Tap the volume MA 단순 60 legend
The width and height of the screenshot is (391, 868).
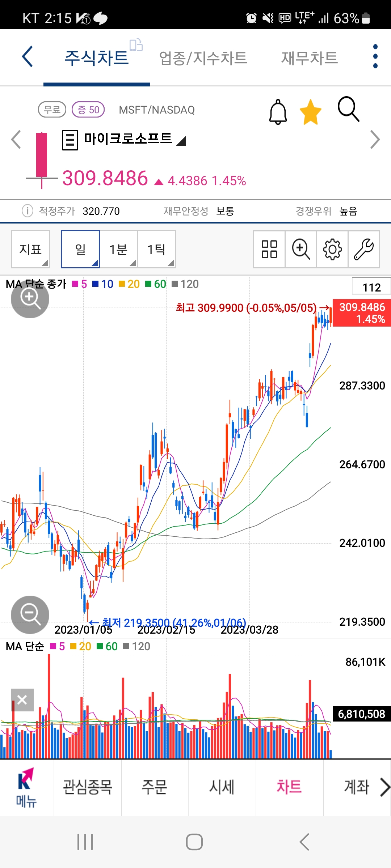click(x=107, y=646)
